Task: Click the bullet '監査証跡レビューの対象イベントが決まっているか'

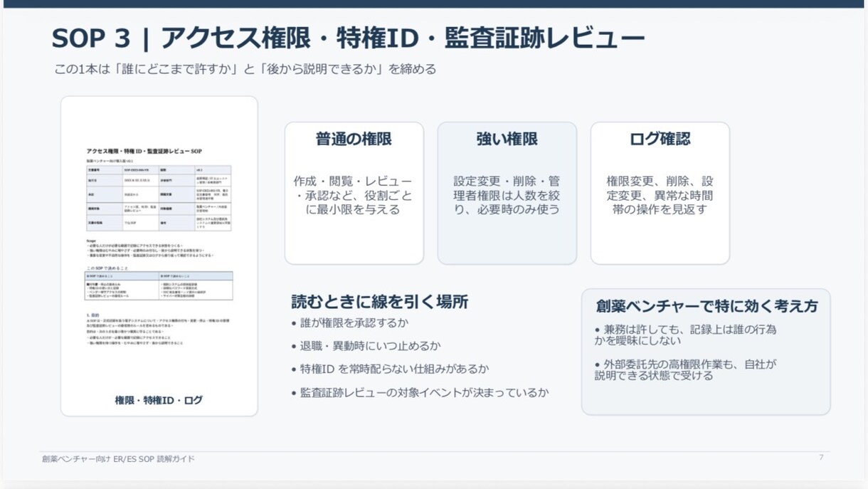Action: 420,393
